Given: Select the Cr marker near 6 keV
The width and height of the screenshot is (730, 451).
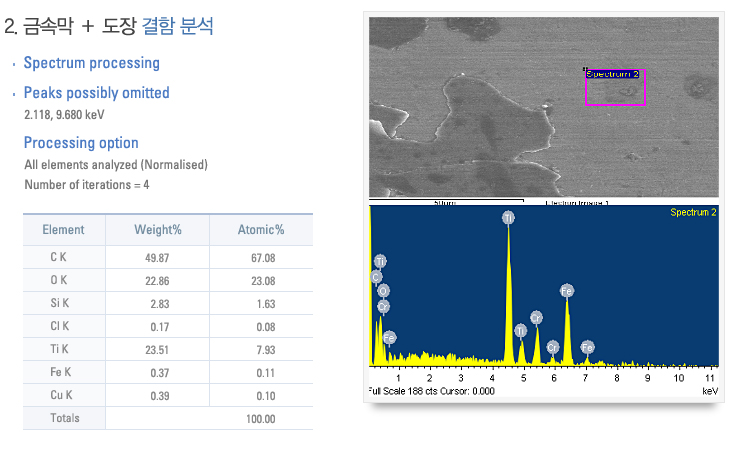Looking at the screenshot, I should (x=553, y=347).
